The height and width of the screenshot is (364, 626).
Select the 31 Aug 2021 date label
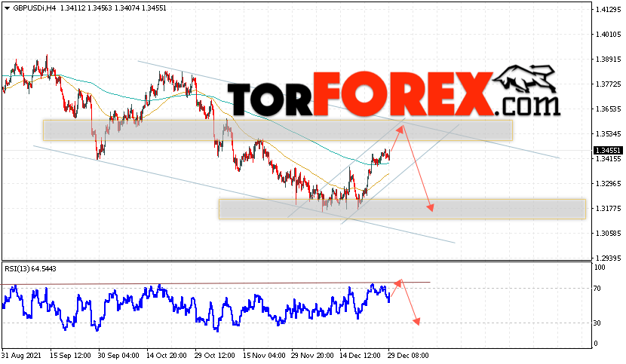coord(21,356)
